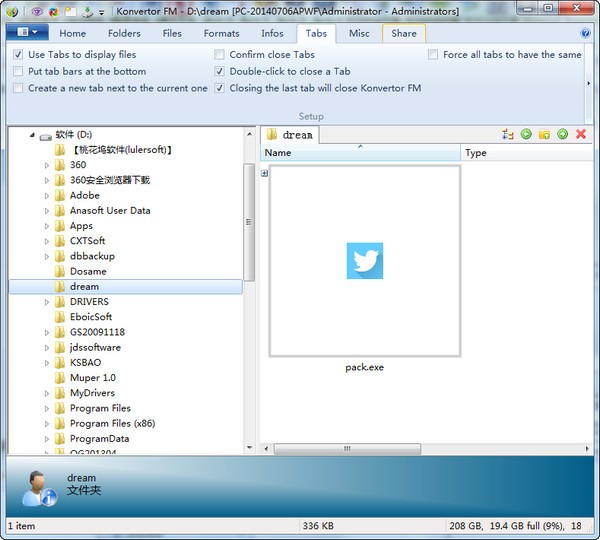This screenshot has height=540, width=600.
Task: Expand the KSBAO folder node
Action: point(47,363)
